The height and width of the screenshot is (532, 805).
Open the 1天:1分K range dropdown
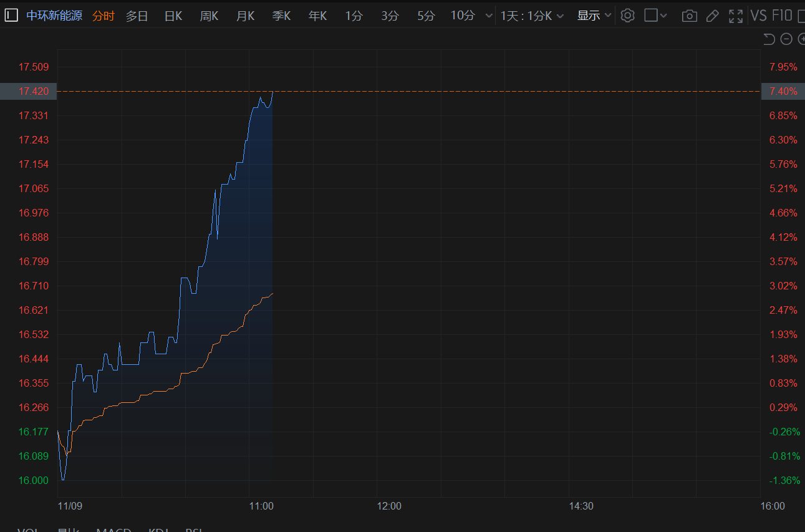(532, 16)
